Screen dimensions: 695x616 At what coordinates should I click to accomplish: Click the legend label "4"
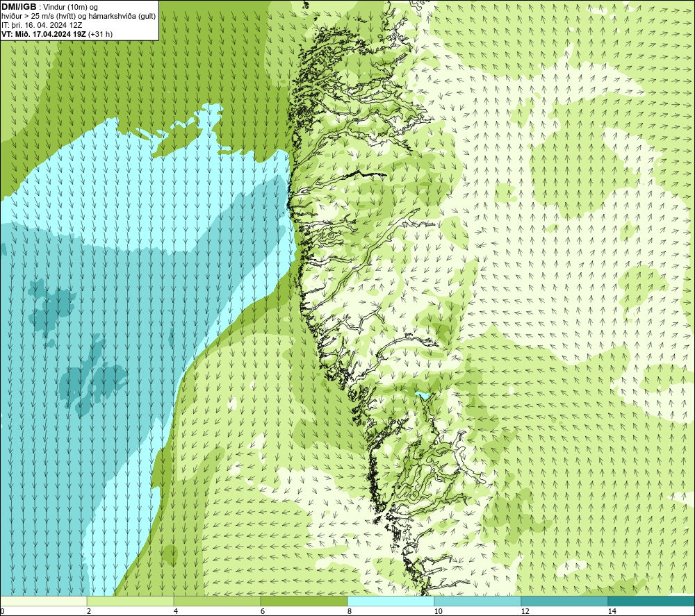click(176, 612)
